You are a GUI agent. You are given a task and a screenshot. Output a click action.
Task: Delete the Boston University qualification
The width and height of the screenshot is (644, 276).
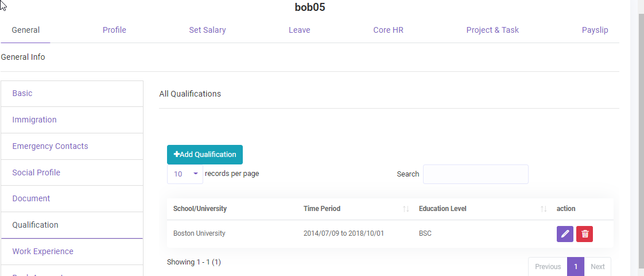pyautogui.click(x=584, y=233)
